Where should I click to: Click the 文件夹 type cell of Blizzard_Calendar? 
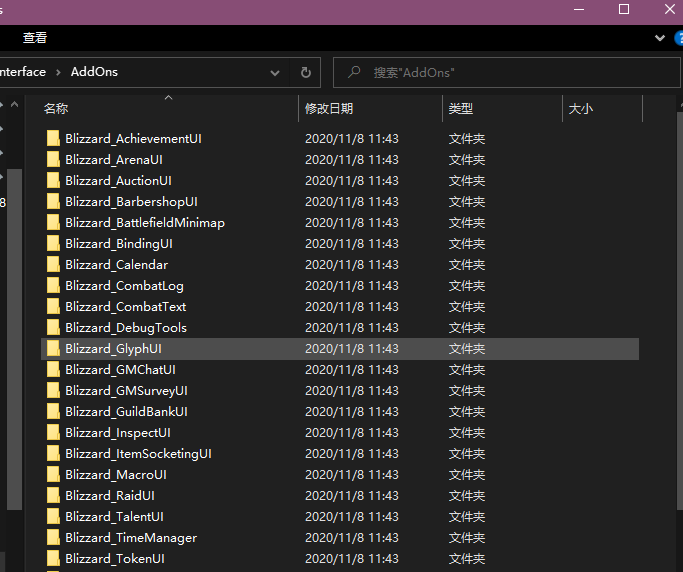click(467, 264)
